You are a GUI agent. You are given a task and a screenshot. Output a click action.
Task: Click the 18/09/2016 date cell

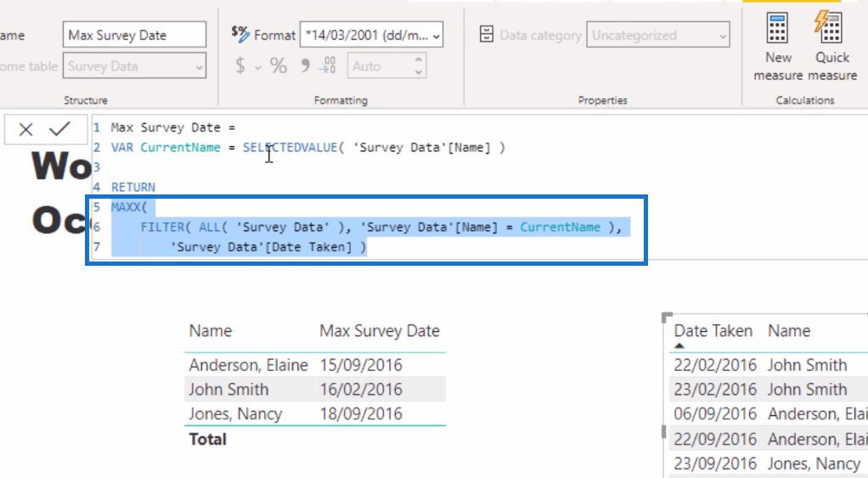click(x=361, y=413)
